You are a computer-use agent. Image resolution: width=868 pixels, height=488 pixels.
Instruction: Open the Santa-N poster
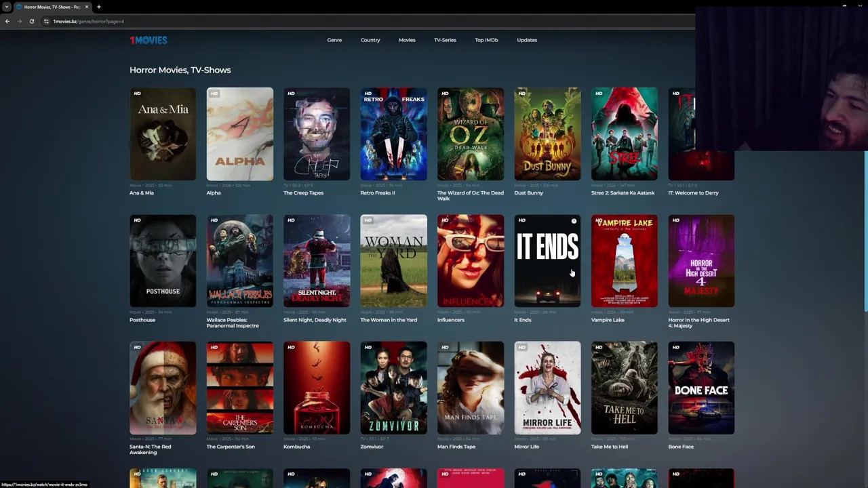tap(163, 388)
